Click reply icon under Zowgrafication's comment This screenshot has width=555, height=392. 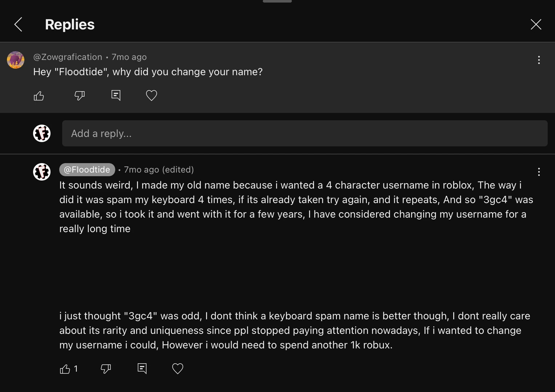pyautogui.click(x=116, y=95)
